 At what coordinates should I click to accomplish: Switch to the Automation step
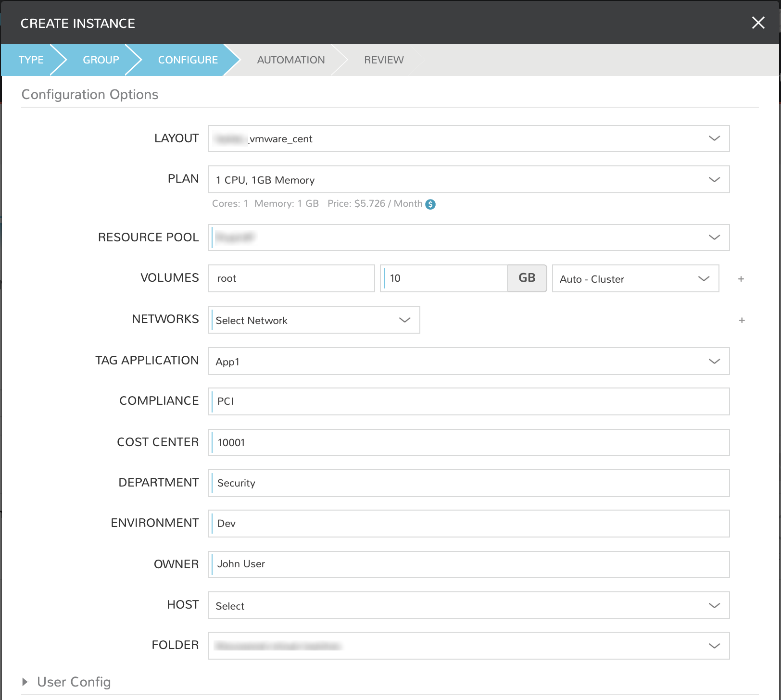click(x=290, y=60)
